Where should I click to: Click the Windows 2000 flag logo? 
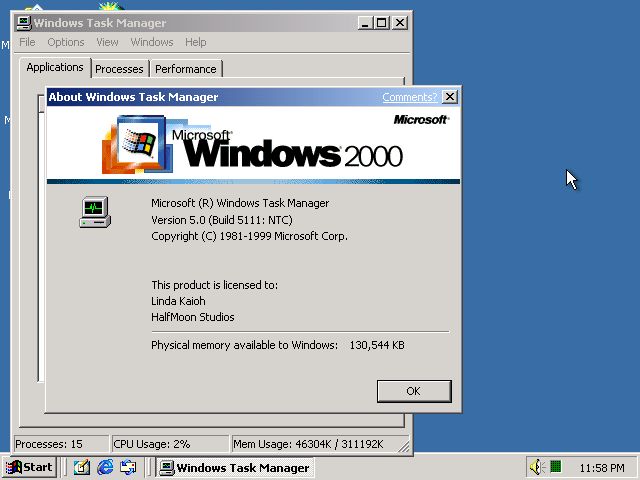[137, 144]
